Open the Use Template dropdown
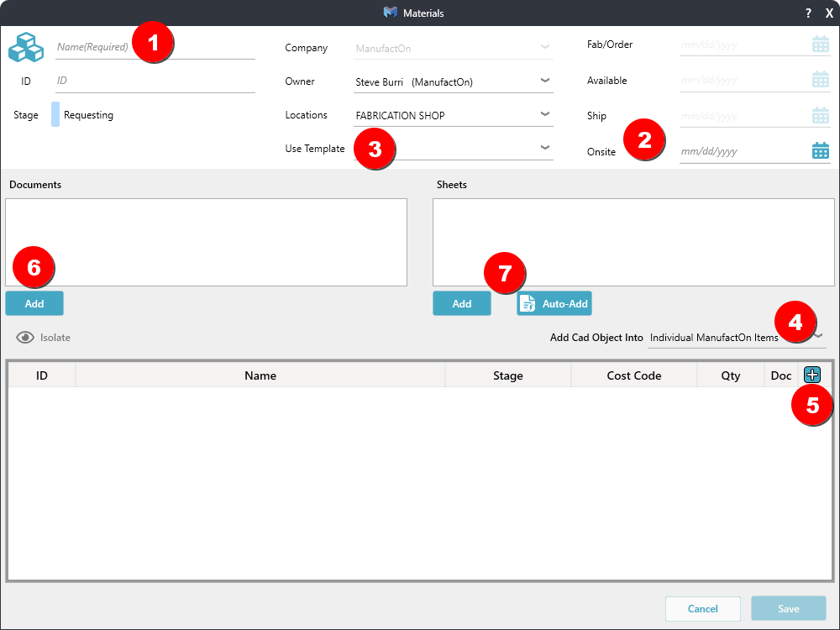The image size is (840, 630). tap(545, 148)
